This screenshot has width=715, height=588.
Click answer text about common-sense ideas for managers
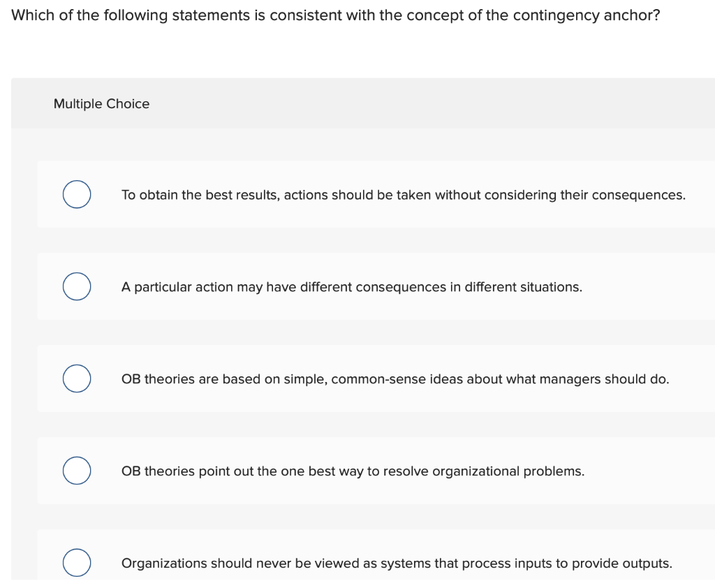(395, 379)
